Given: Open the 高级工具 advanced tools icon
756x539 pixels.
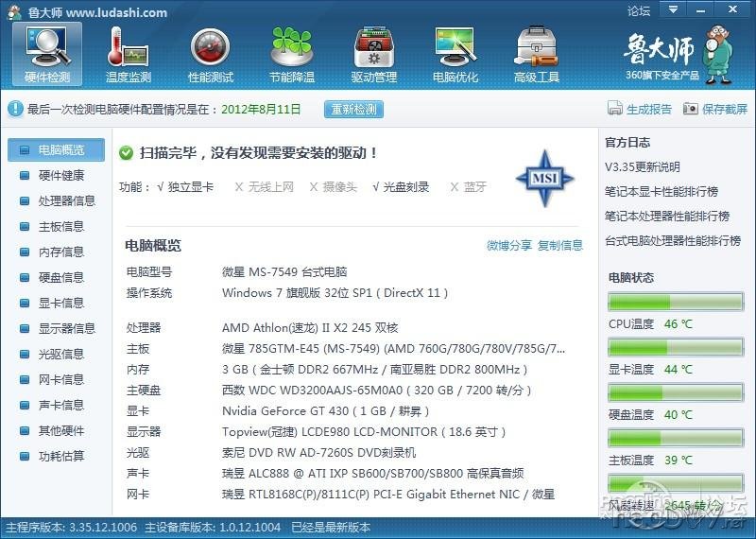Looking at the screenshot, I should pos(537,54).
